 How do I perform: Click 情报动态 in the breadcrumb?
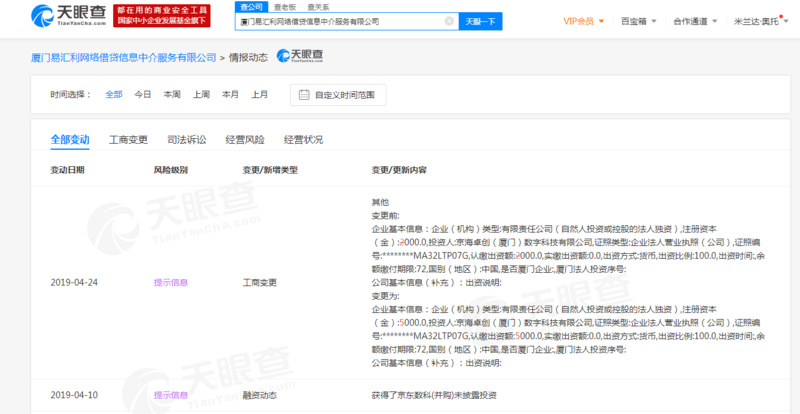pos(248,57)
